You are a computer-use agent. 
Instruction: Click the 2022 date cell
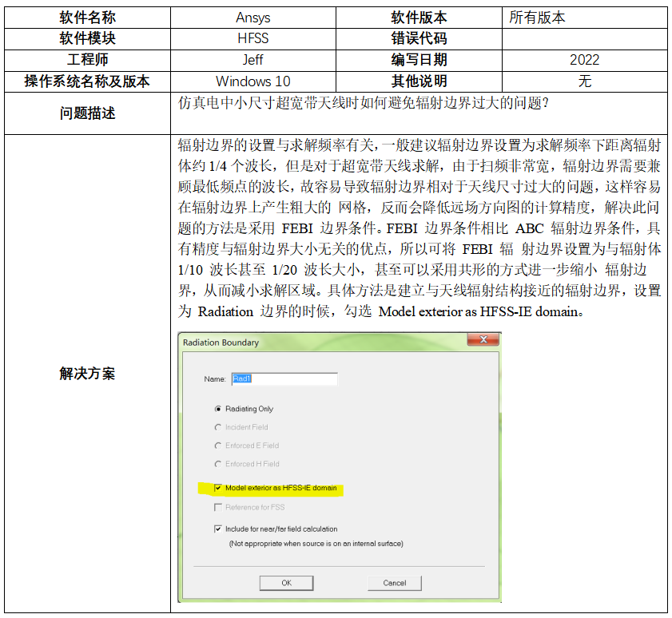point(584,60)
